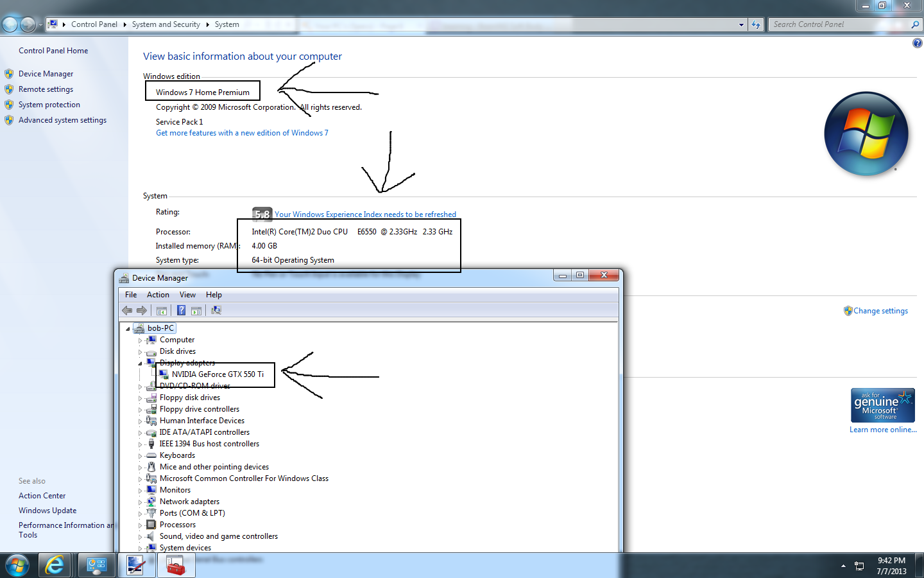Click Learn more online link
The width and height of the screenshot is (924, 578).
(883, 430)
